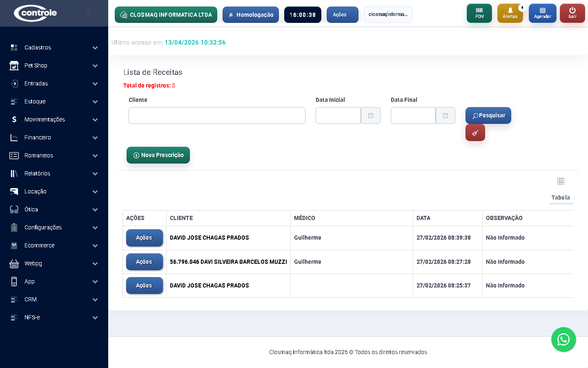Open the Relatórios sidebar menu
This screenshot has width=588, height=368.
(x=54, y=173)
